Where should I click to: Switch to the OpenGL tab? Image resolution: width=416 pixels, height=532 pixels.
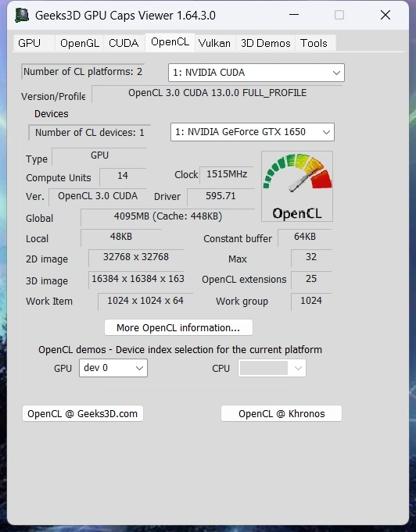80,43
